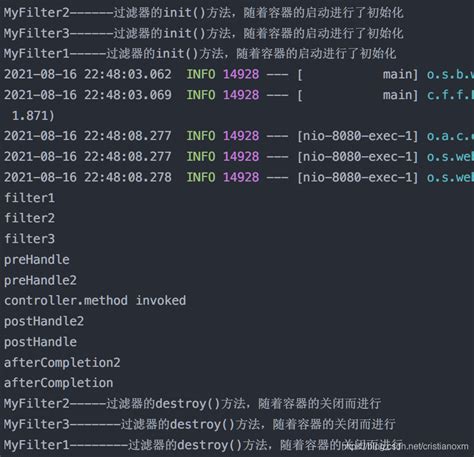Click the filter2 output line
The height and width of the screenshot is (457, 474).
point(29,218)
